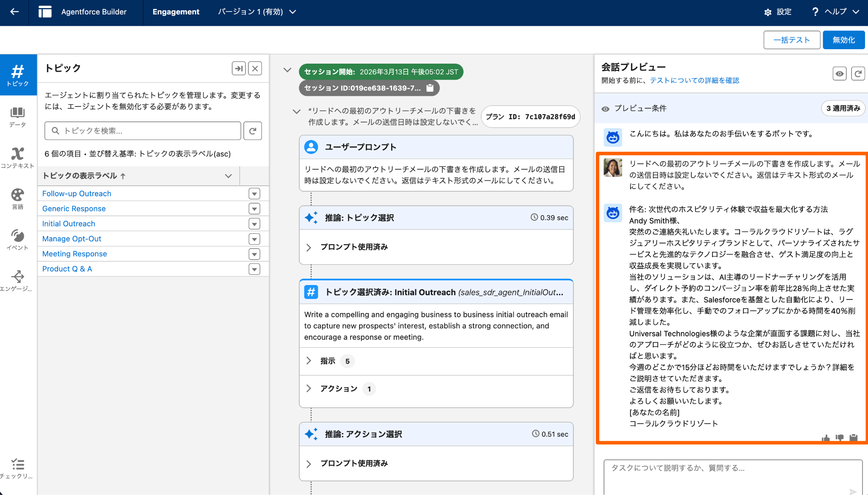Open the テストについての詳細を確認 link
Screen dimensions: 868x495
click(694, 80)
